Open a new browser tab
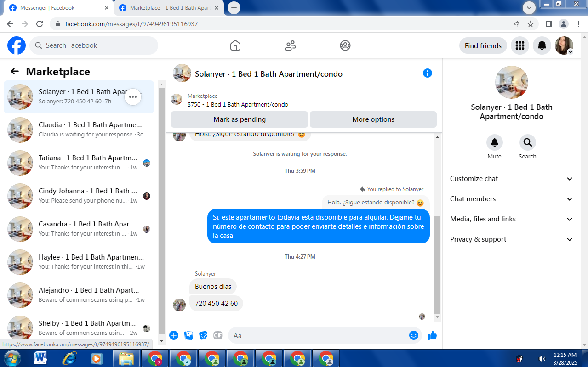 click(x=234, y=8)
